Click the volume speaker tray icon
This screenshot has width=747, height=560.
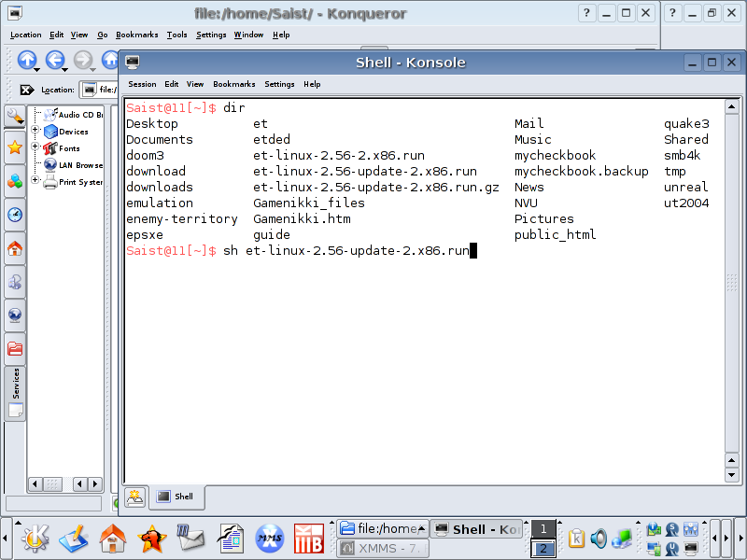click(x=599, y=538)
